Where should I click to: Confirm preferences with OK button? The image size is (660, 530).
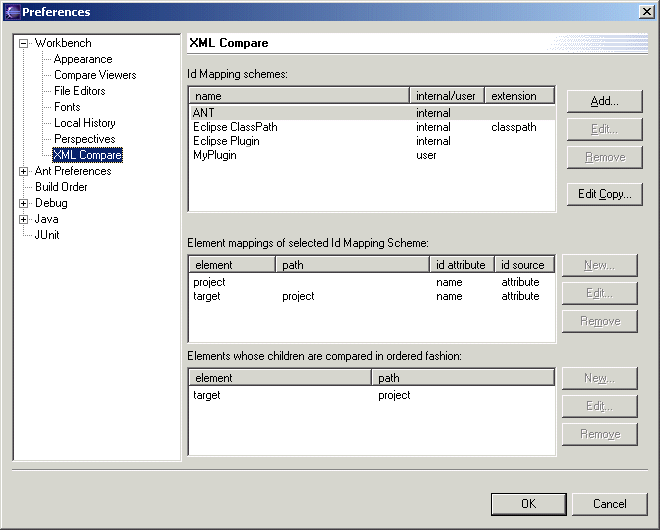pyautogui.click(x=528, y=504)
